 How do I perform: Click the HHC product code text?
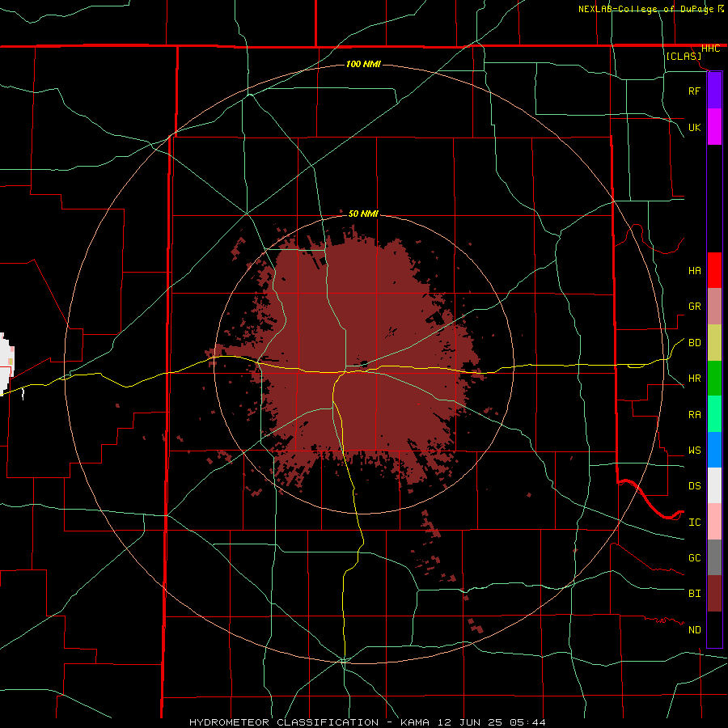click(711, 49)
